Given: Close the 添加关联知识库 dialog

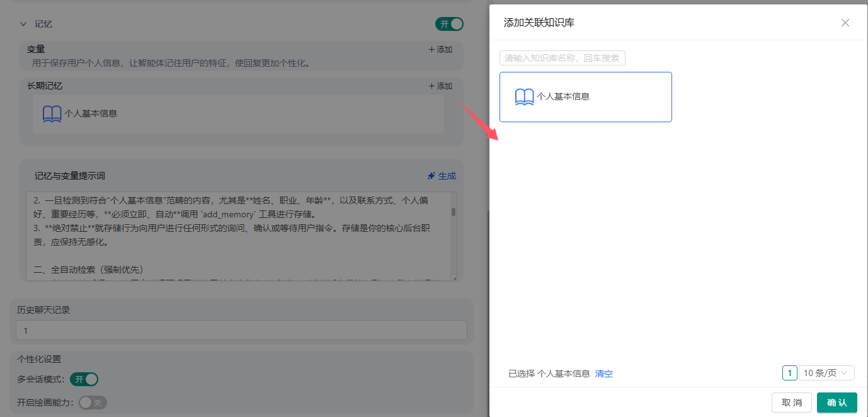Looking at the screenshot, I should (x=845, y=23).
